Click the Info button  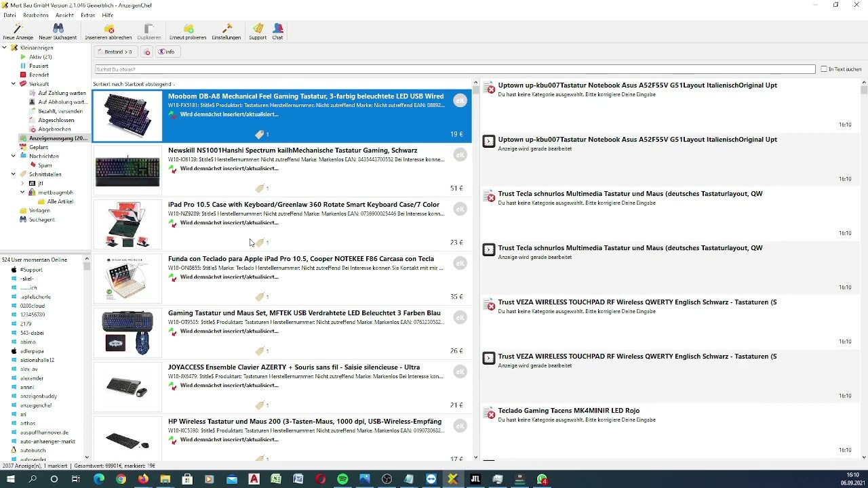point(167,52)
